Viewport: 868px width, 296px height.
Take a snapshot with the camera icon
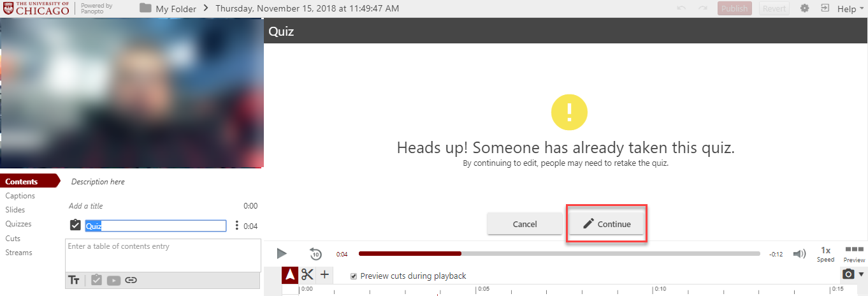(x=848, y=274)
